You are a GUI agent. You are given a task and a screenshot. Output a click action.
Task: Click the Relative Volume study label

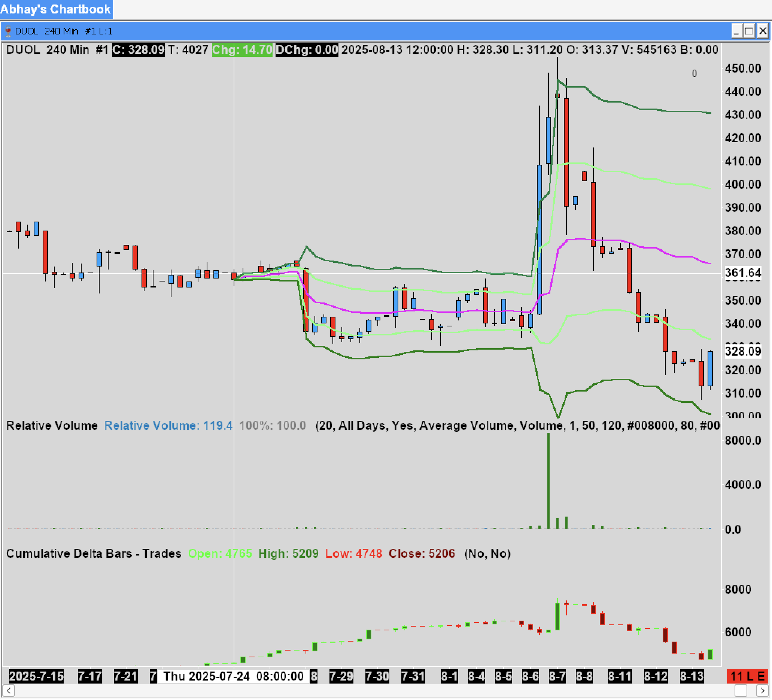(x=52, y=426)
